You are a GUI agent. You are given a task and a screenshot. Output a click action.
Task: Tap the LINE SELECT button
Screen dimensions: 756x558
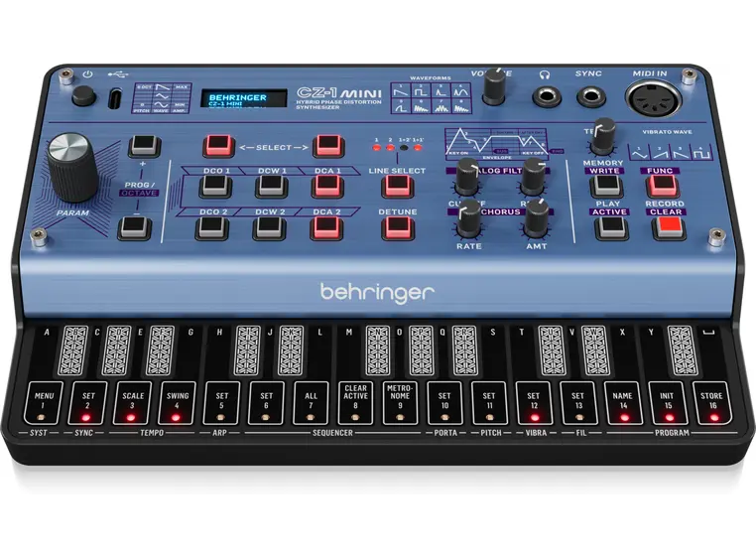point(398,187)
